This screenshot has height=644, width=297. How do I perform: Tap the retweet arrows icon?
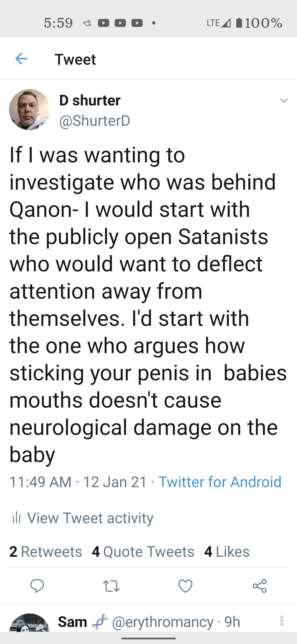111,586
